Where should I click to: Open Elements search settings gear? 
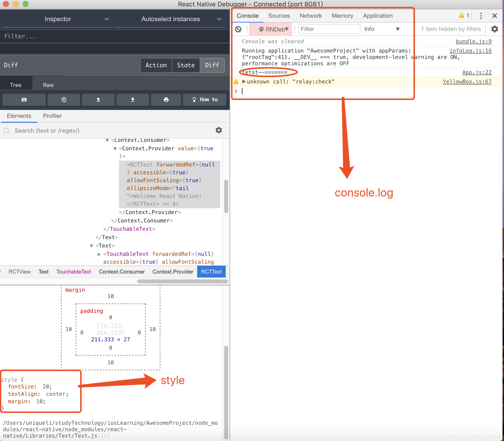(219, 130)
